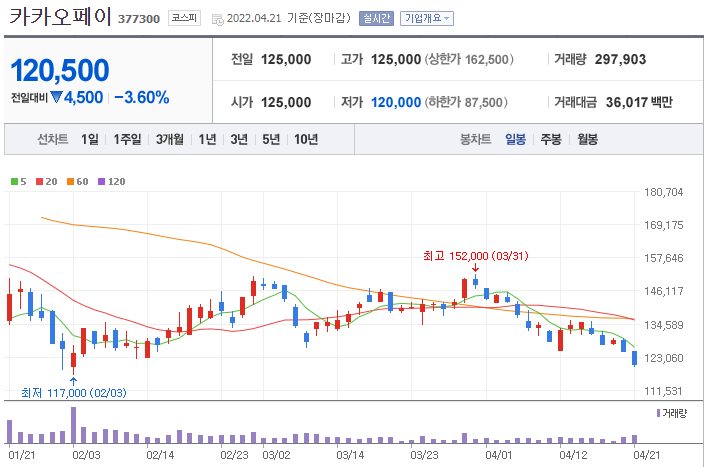Click the 거래량 legend in volume panel

point(672,413)
